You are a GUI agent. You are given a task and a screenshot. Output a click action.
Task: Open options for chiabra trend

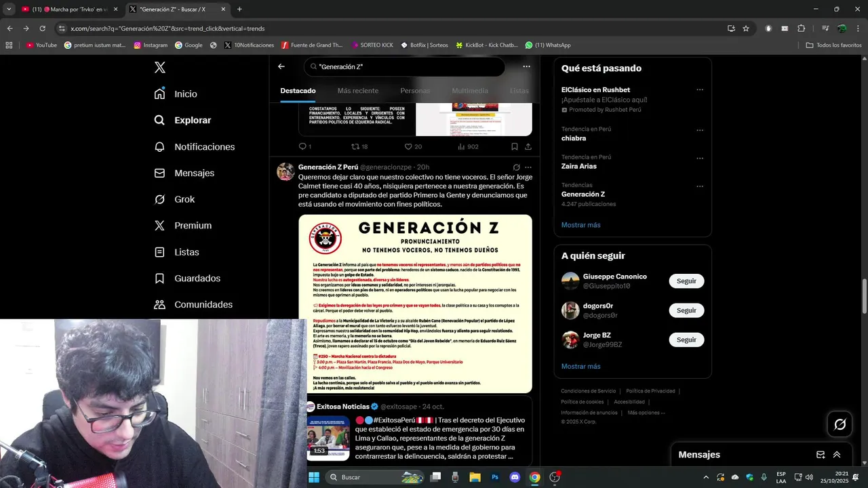coord(700,130)
